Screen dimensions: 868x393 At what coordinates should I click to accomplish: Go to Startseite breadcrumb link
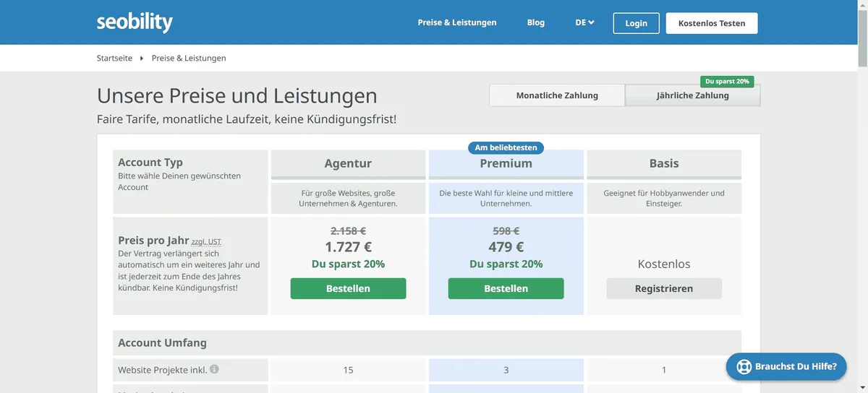tap(114, 58)
